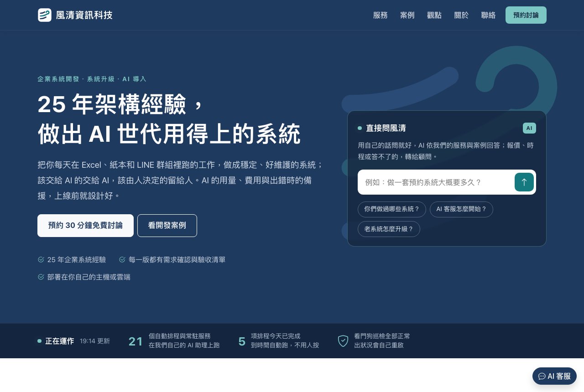Choose suggestion AI 客服怎麼開始？
The width and height of the screenshot is (584, 392).
(x=461, y=209)
